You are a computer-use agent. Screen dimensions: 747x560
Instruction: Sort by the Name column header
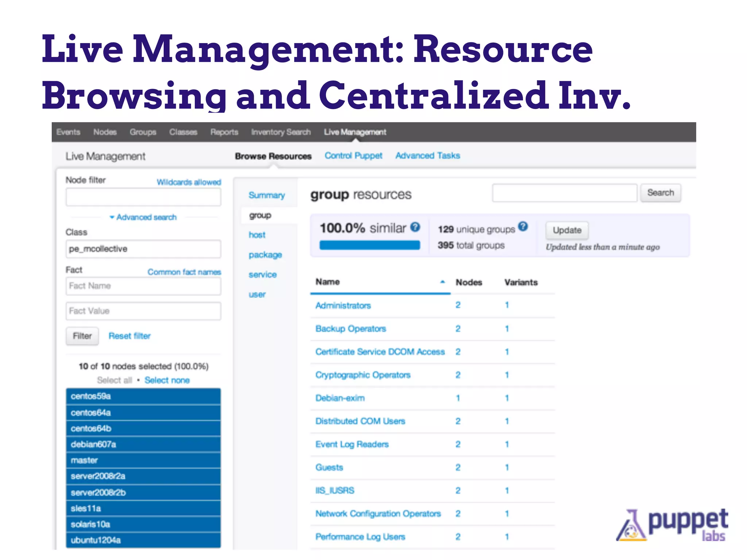click(328, 282)
